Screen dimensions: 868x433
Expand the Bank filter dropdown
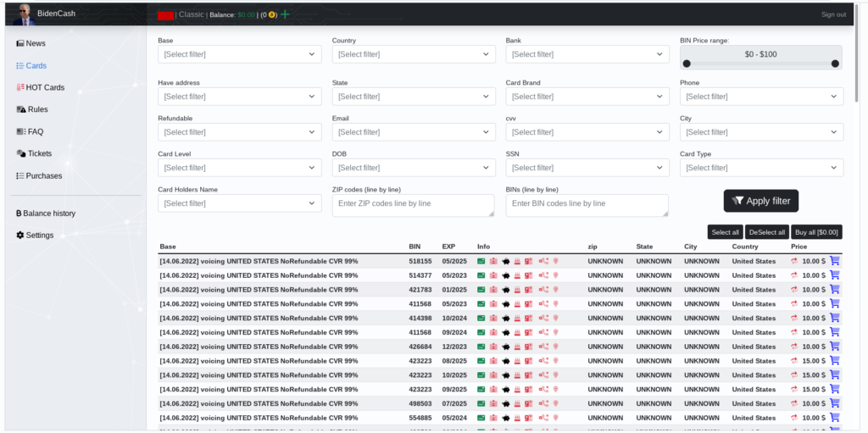point(587,54)
